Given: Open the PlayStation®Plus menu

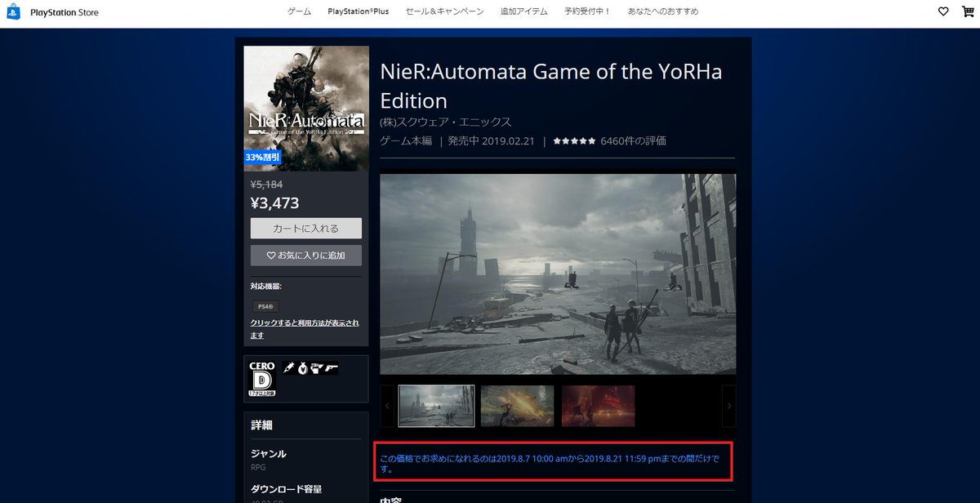Looking at the screenshot, I should pos(359,11).
